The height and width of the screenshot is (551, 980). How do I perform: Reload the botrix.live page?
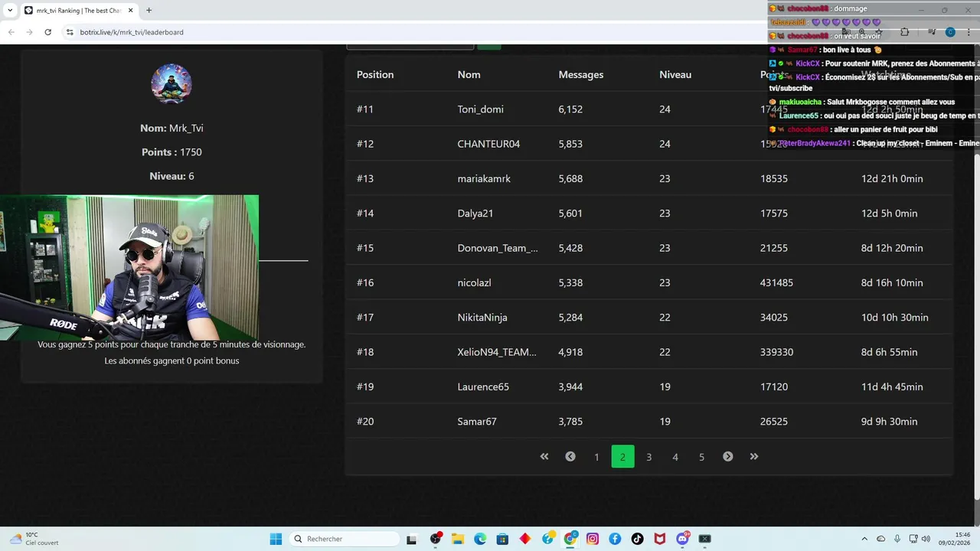click(47, 32)
